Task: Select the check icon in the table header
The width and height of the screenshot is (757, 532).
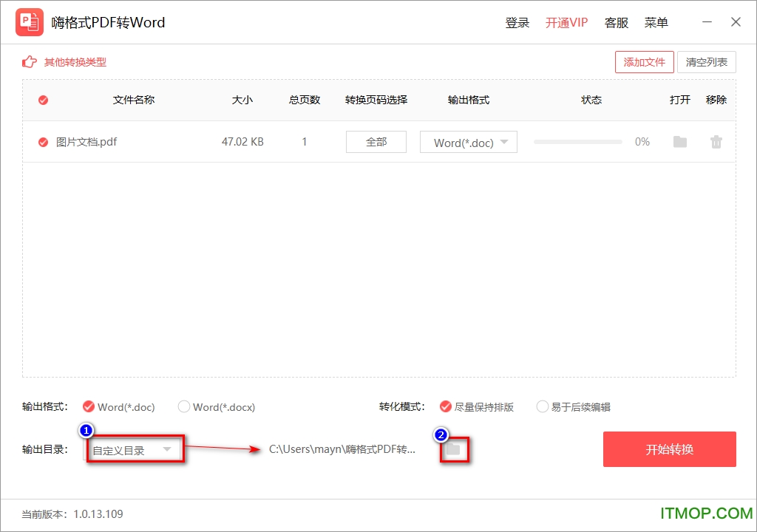Action: point(43,100)
